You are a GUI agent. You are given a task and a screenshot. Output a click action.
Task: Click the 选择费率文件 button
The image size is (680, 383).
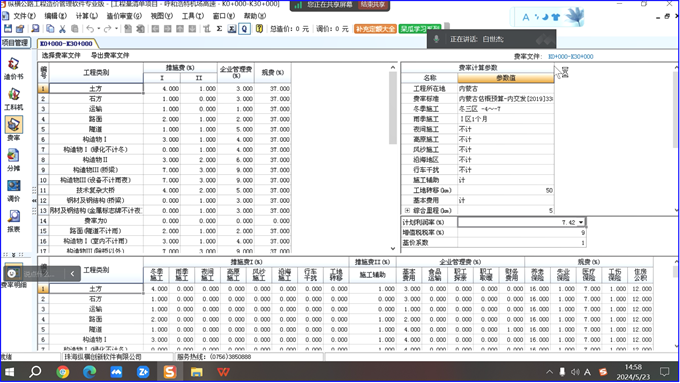click(61, 56)
